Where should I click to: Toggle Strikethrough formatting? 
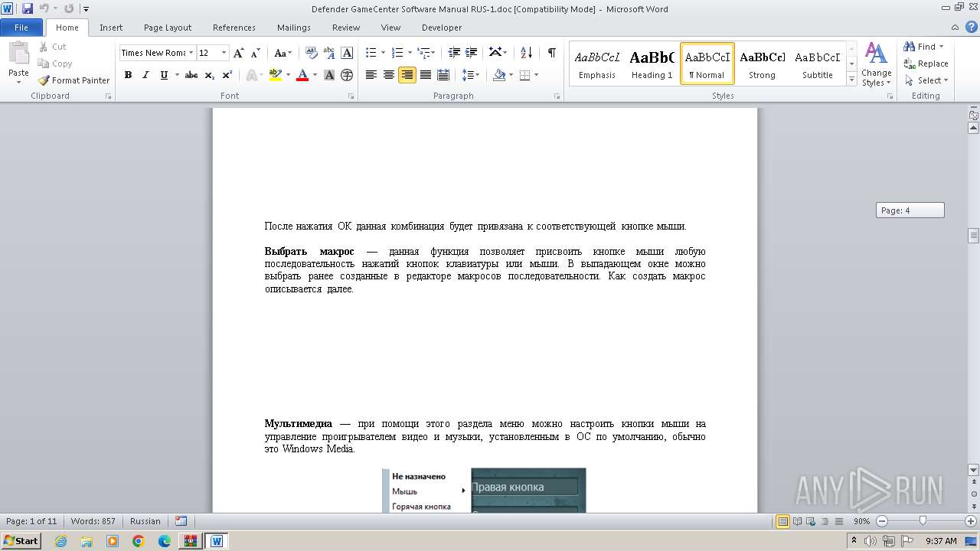coord(191,75)
